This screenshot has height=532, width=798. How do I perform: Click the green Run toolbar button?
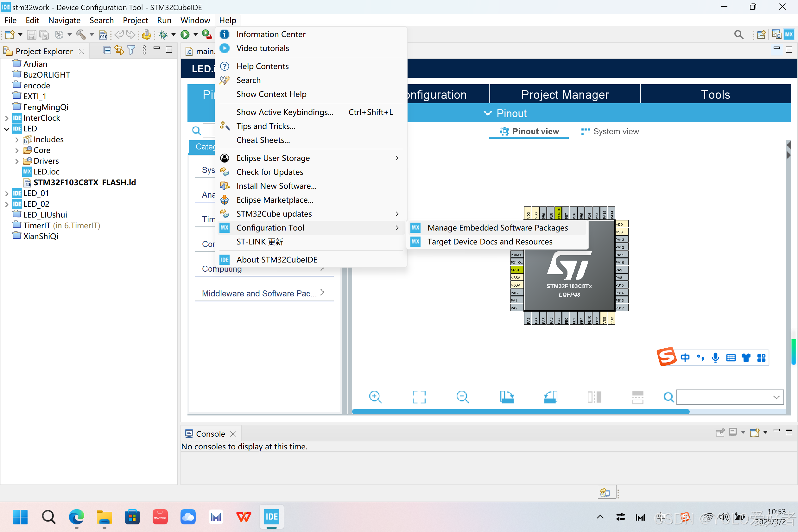click(x=185, y=35)
